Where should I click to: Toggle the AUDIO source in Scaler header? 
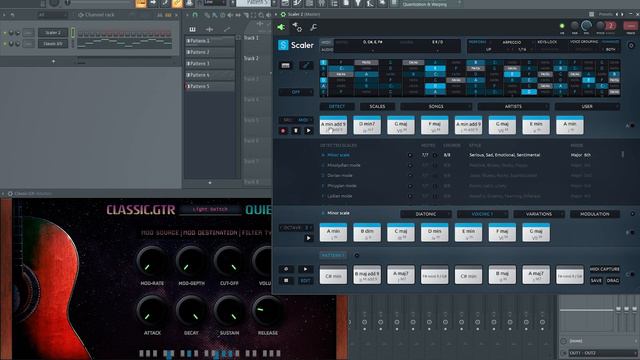tap(327, 49)
